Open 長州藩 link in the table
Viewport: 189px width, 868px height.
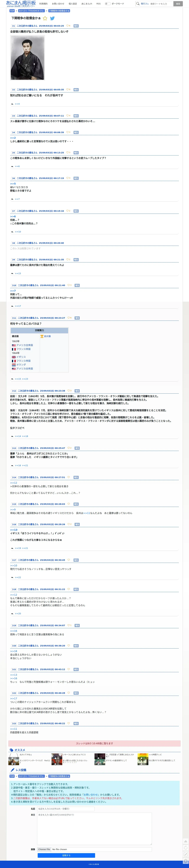tap(47, 337)
